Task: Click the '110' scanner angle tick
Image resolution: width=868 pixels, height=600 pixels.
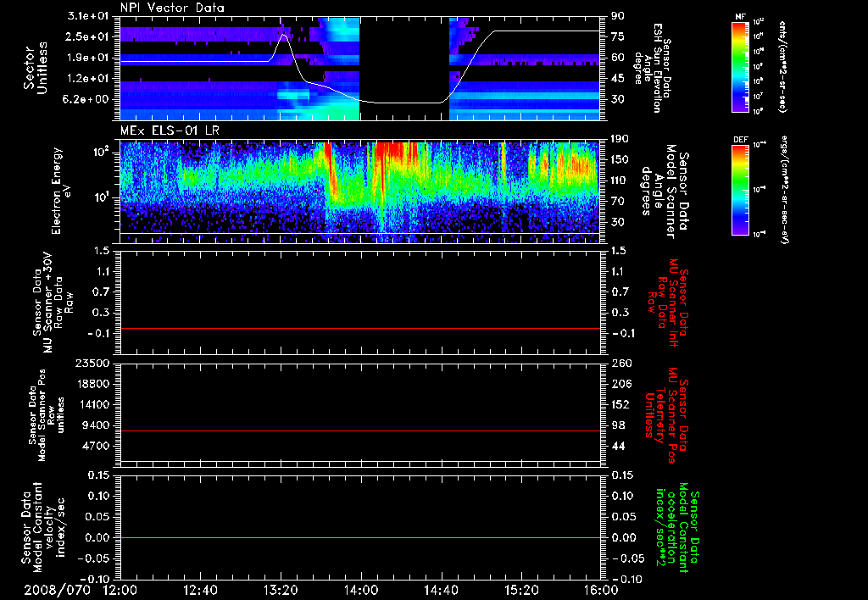Action: click(x=620, y=181)
